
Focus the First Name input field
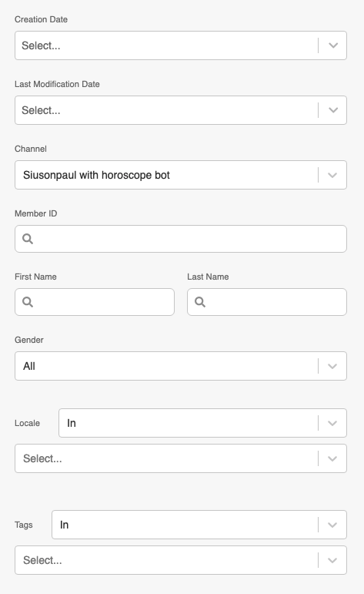(x=95, y=302)
